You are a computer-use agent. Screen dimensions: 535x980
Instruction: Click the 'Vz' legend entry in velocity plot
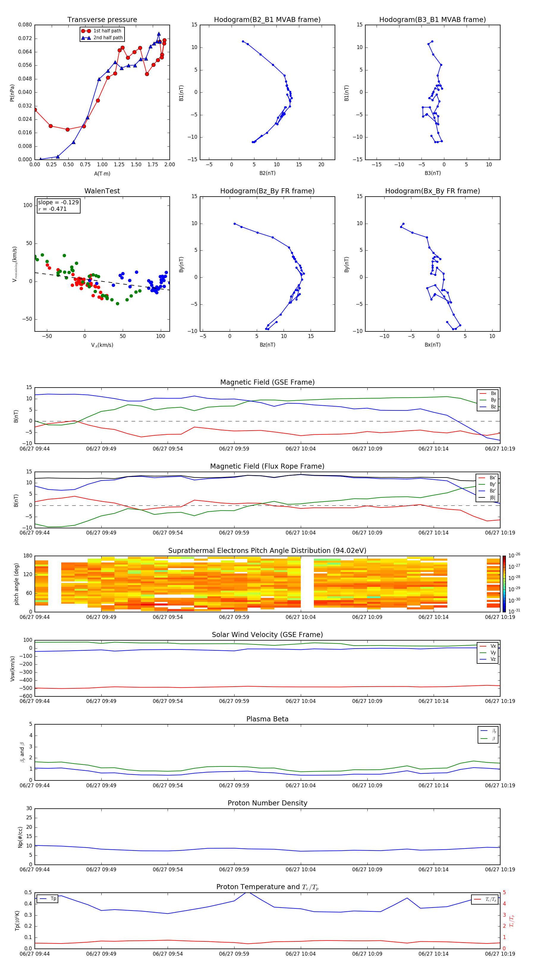click(488, 659)
